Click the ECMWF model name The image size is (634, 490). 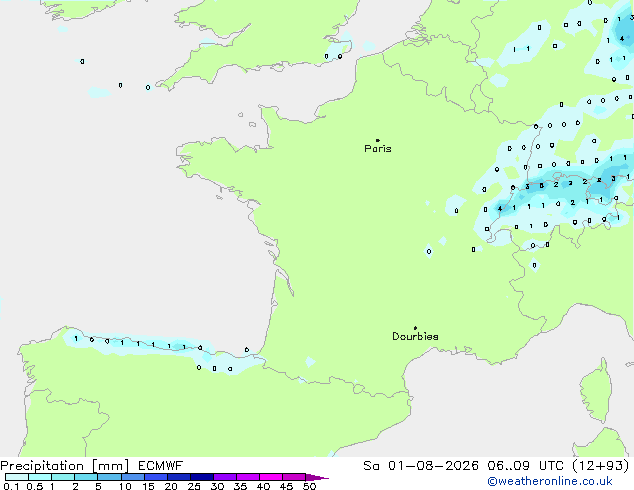click(x=161, y=466)
